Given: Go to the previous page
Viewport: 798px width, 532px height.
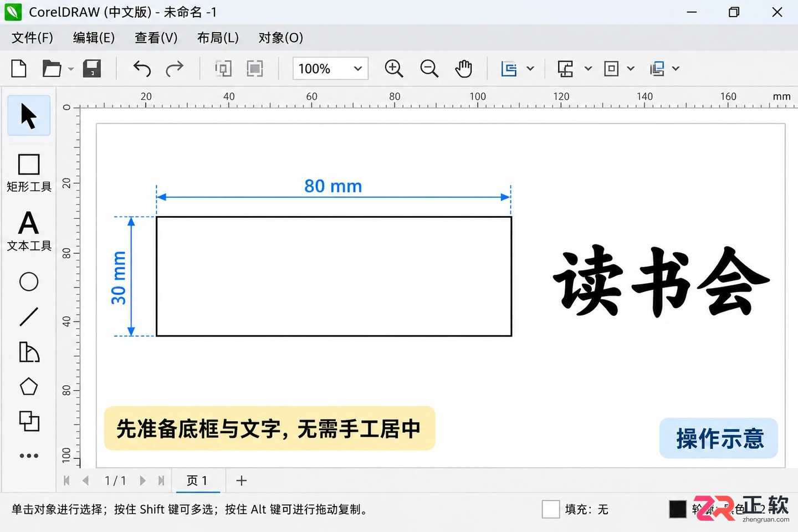Looking at the screenshot, I should [85, 480].
